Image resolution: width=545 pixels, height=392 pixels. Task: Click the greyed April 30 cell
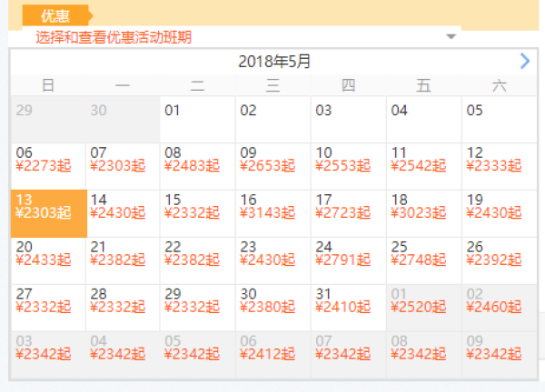pos(123,120)
